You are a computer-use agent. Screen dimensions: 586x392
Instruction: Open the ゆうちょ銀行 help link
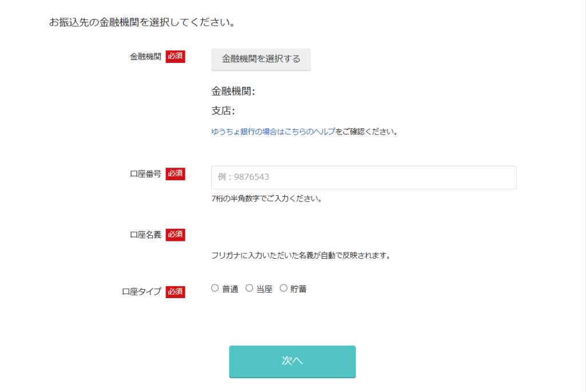click(273, 132)
